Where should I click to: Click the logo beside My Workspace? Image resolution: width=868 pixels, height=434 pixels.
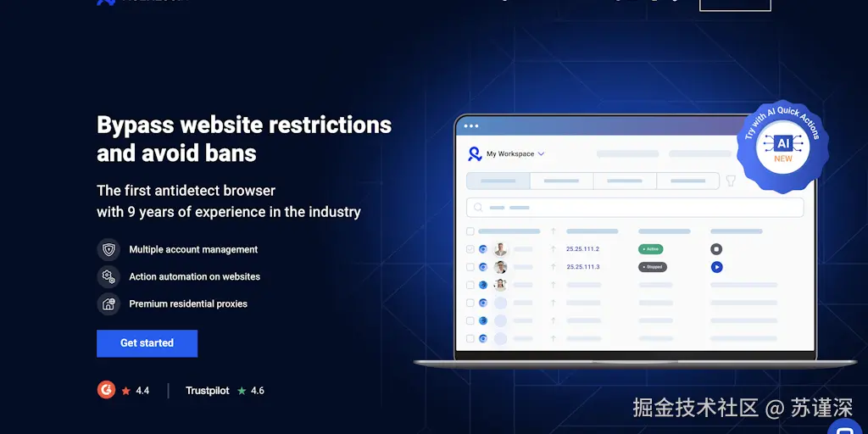click(475, 154)
